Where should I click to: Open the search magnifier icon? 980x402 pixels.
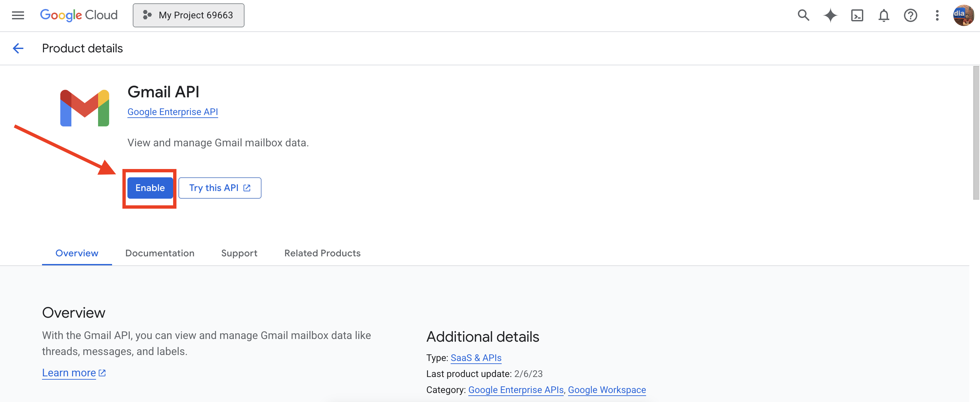(x=803, y=15)
